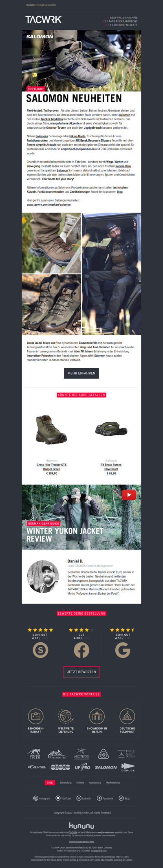Click the YouTube play button on video
Viewport: 163px width, 868px height.
coord(129,494)
